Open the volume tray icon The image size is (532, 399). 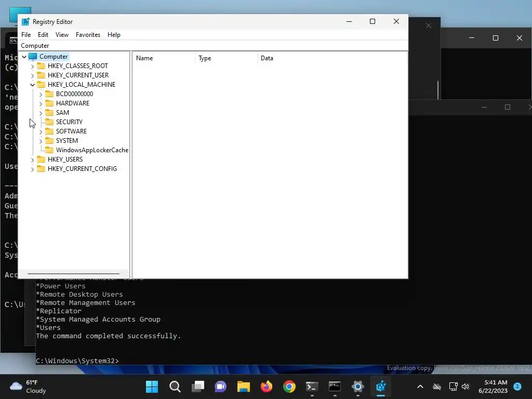465,387
